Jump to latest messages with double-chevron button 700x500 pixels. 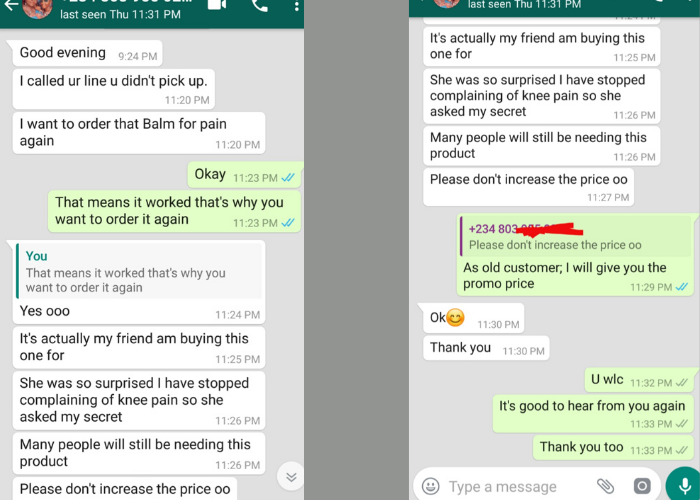point(291,477)
